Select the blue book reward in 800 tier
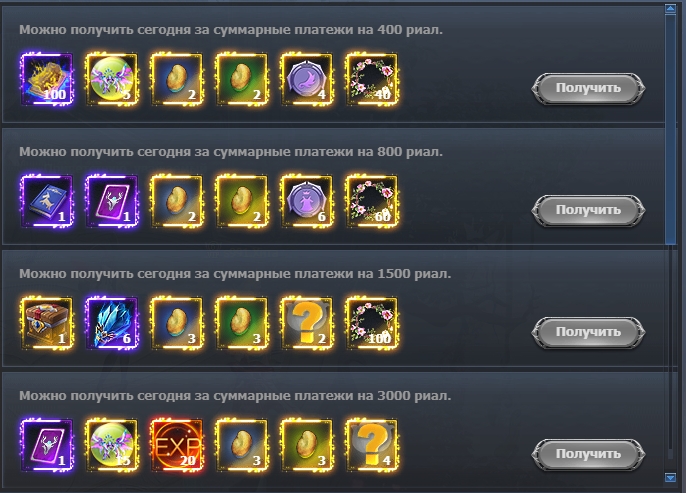The height and width of the screenshot is (493, 686). pyautogui.click(x=47, y=201)
